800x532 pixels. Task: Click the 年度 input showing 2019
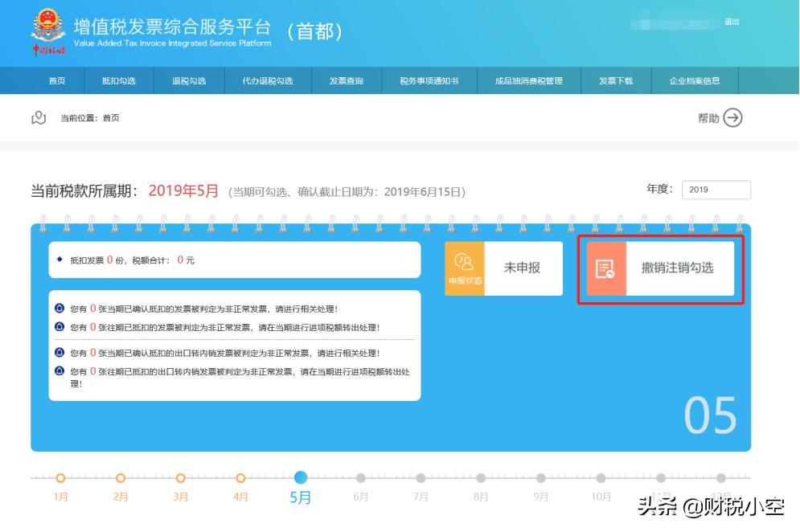[x=716, y=190]
